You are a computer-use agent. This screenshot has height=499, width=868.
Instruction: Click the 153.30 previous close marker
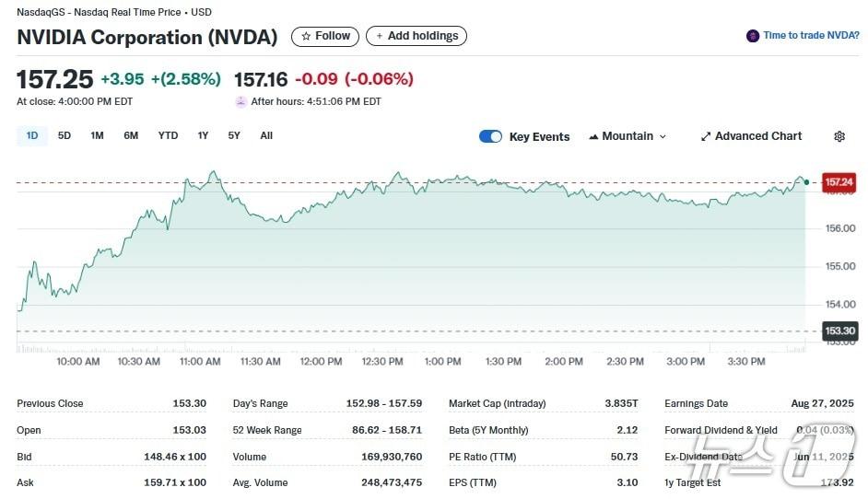[839, 331]
